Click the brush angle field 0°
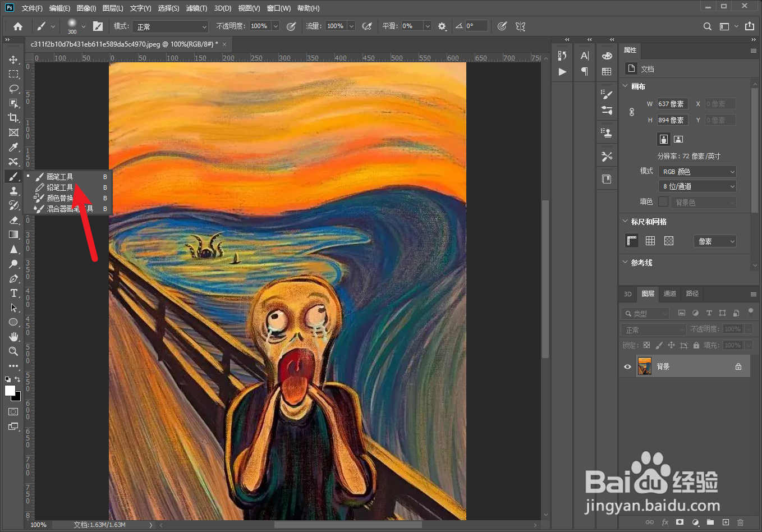The height and width of the screenshot is (532, 762). pos(476,26)
